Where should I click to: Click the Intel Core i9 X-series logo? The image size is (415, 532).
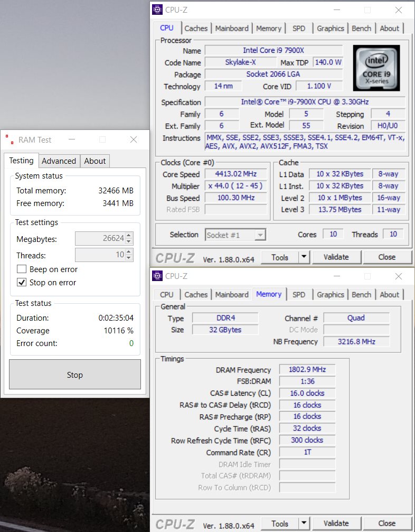click(376, 68)
